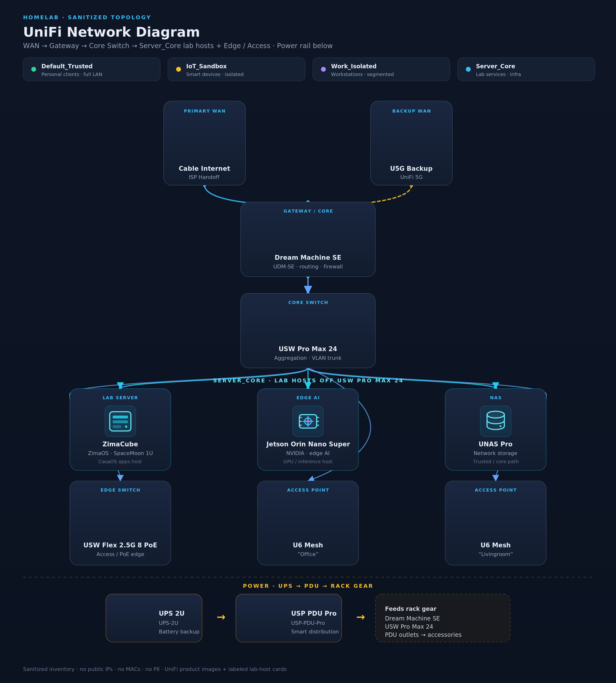Click the UDM-SE · routing · firewall text
Viewport: 616px width, 683px height.
point(308,266)
